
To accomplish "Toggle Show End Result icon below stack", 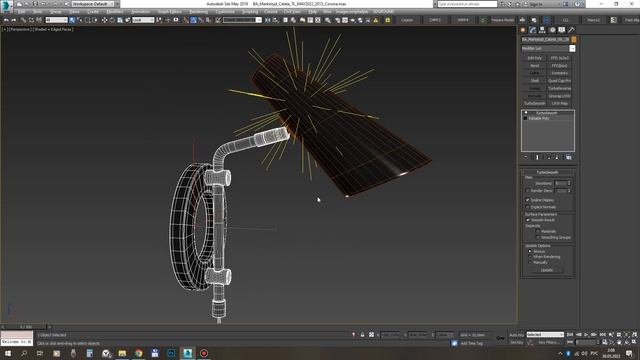I will 537,157.
